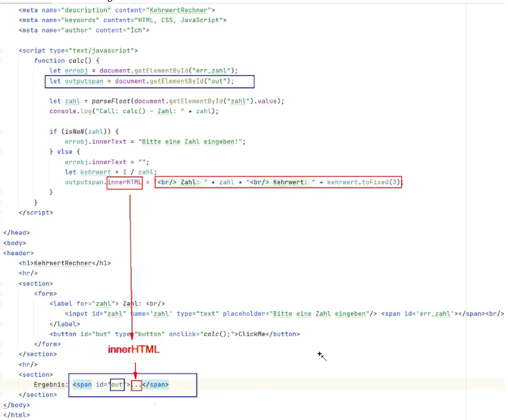Screen dimensions: 508x420
Task: Click the span id='err_zahl' element in input line
Action: coord(433,313)
